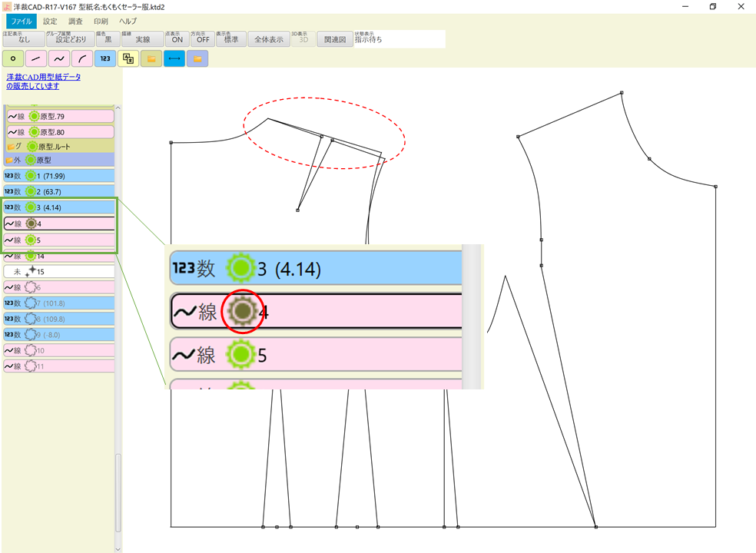756x553 pixels.
Task: Open the 印刷 menu
Action: 101,22
